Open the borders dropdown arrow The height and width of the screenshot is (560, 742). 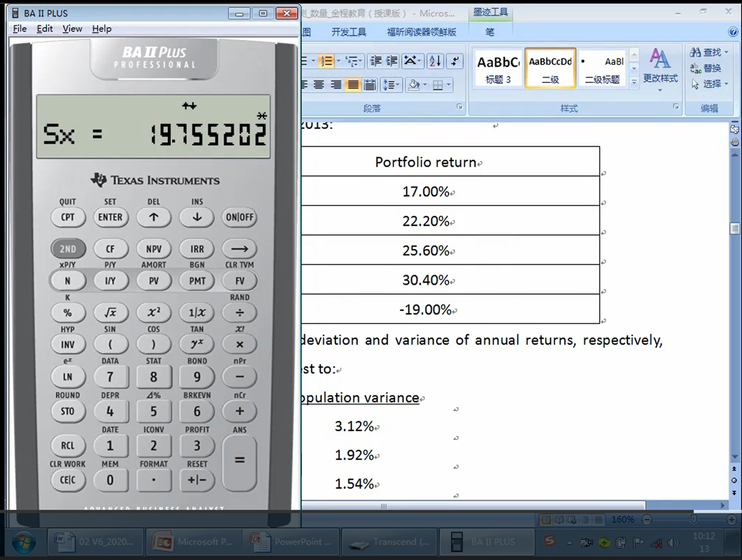coord(449,85)
